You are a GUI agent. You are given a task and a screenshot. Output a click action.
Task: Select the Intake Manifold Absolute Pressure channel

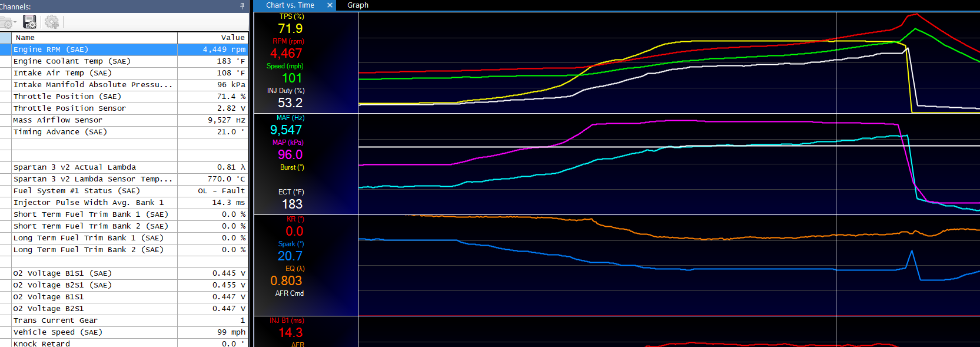point(94,85)
